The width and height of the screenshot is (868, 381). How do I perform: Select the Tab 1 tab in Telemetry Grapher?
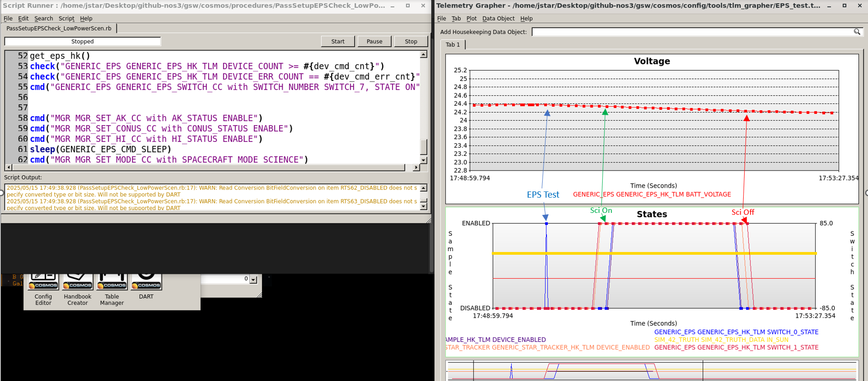pos(453,45)
